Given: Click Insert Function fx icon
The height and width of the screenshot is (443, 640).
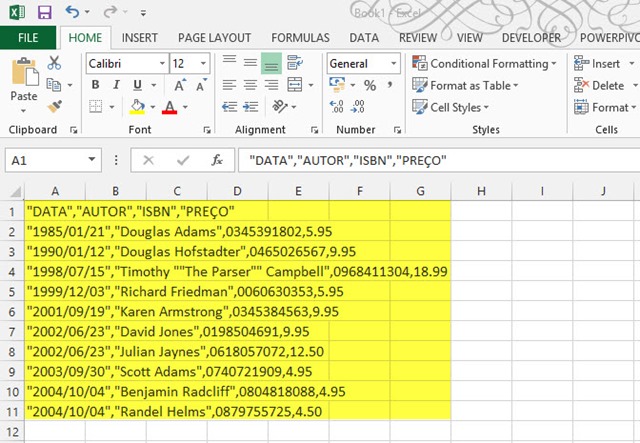Looking at the screenshot, I should point(217,160).
